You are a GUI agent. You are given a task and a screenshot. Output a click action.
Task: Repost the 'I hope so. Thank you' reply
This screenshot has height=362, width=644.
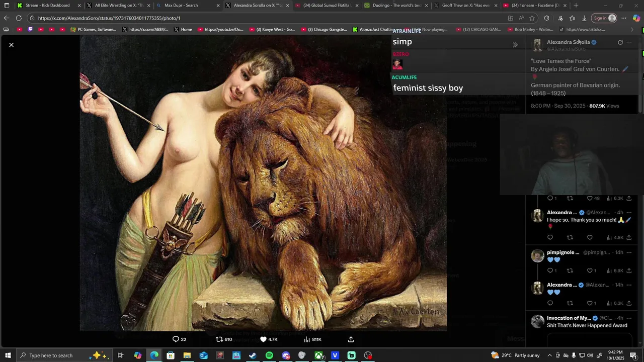click(570, 237)
